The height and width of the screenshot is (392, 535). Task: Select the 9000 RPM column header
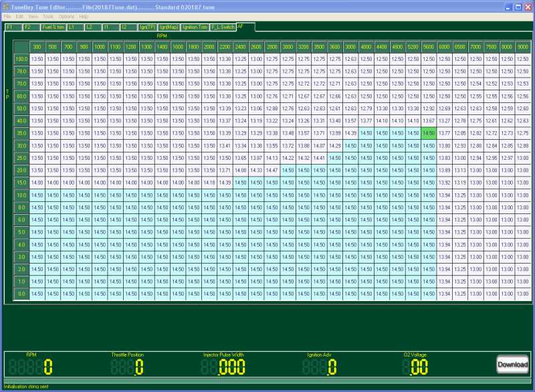point(523,47)
